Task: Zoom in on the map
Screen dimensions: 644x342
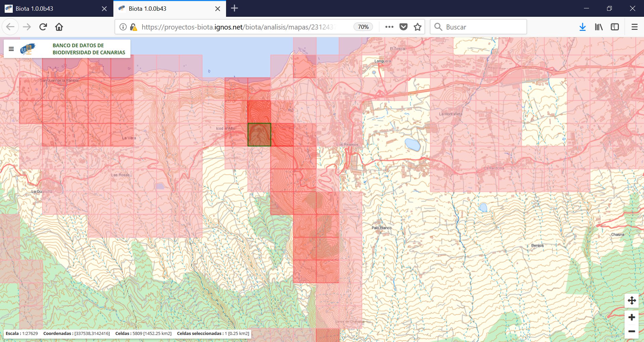Action: (632, 317)
